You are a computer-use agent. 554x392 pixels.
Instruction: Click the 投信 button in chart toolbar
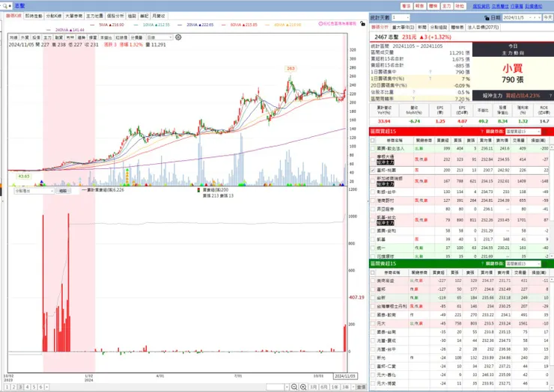click(36, 37)
